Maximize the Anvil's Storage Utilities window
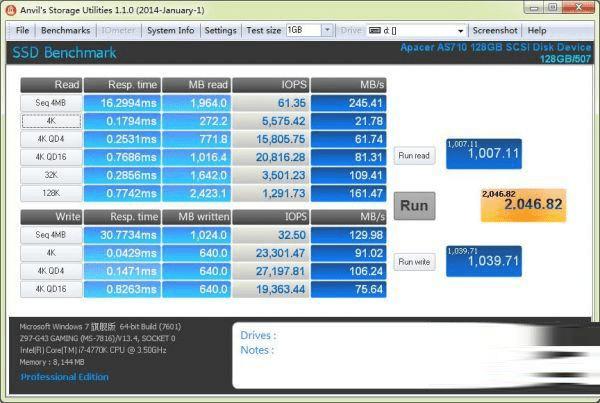 [x=553, y=7]
